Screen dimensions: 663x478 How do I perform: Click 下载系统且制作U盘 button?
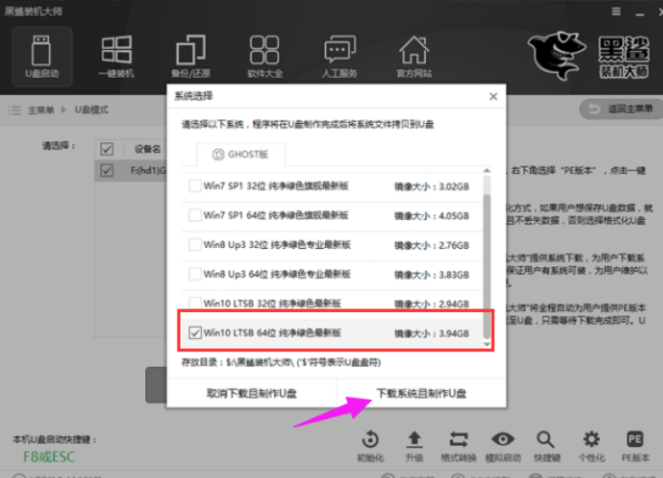tap(420, 394)
